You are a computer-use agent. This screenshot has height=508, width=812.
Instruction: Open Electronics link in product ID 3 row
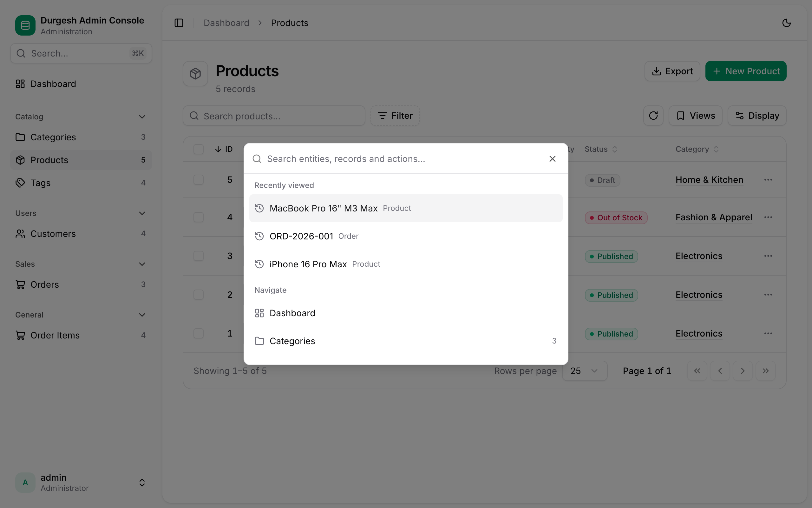click(698, 256)
